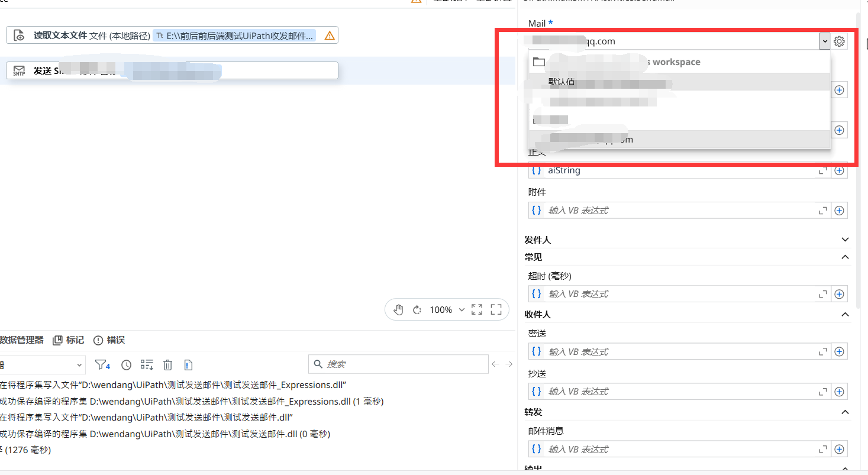Click log line ending 测试发送邮件.dll (0 毫秒)
This screenshot has height=475, width=868.
click(x=165, y=434)
